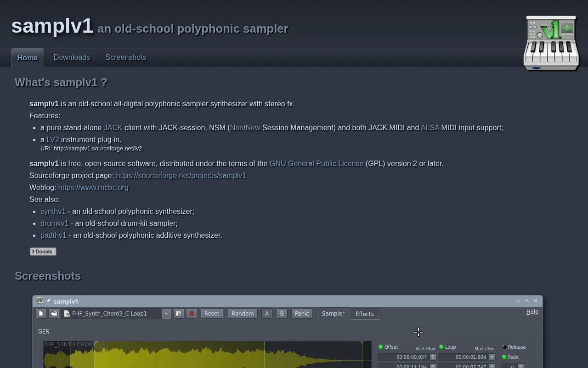Follow the New session manager link
588x368 pixels.
(x=253, y=127)
